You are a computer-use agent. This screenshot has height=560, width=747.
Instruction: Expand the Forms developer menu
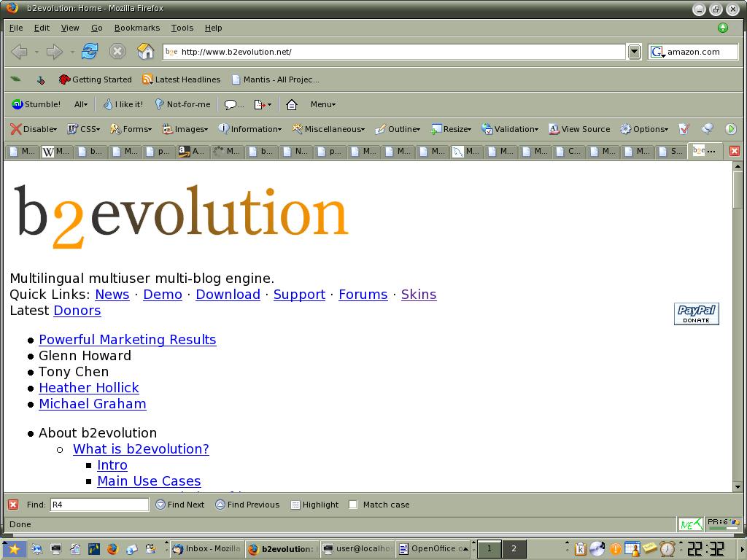131,129
